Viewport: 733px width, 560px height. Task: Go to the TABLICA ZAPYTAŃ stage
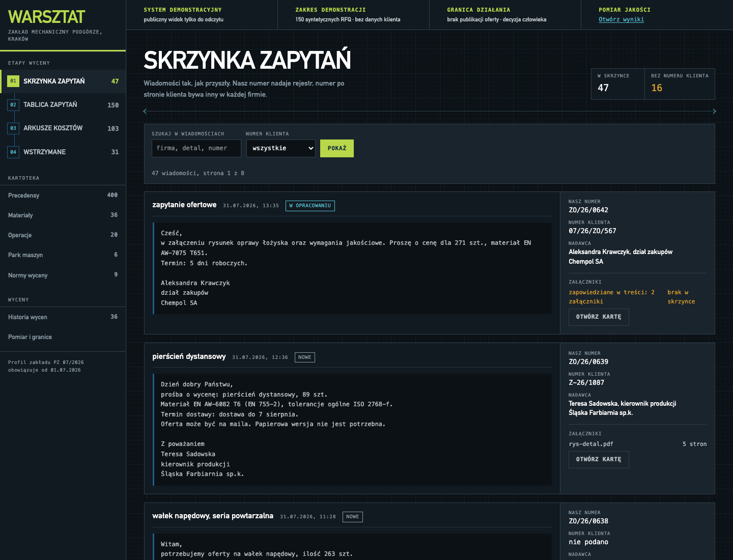(x=63, y=105)
